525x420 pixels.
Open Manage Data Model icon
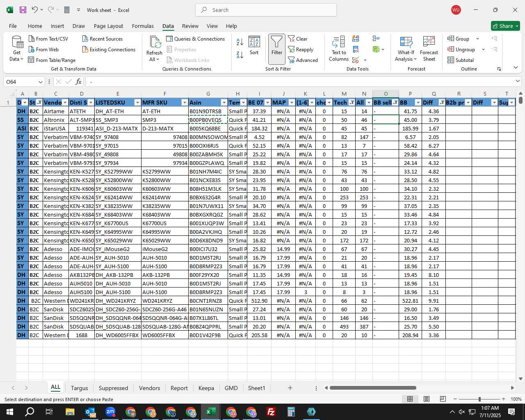[376, 49]
